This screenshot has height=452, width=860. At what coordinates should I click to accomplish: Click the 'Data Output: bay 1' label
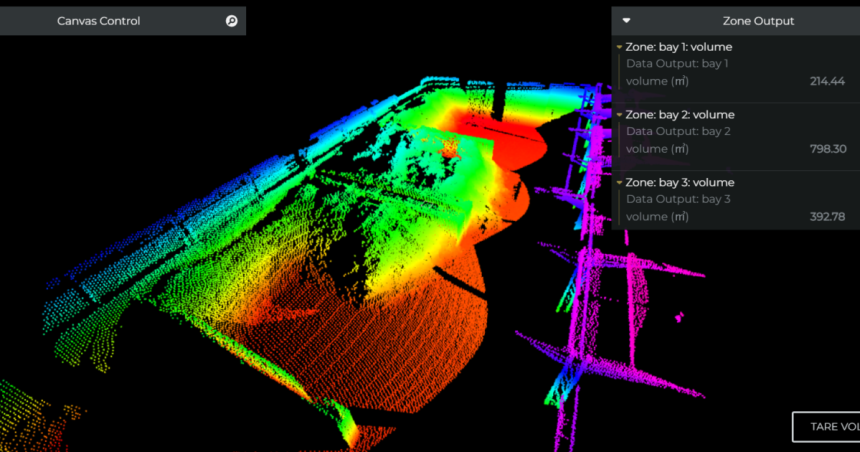(x=677, y=64)
